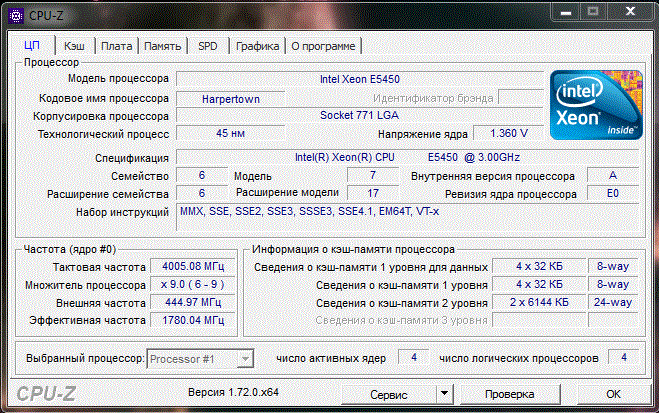This screenshot has height=413, width=659.
Task: Click the Socket 771 LGA value
Action: tap(360, 115)
